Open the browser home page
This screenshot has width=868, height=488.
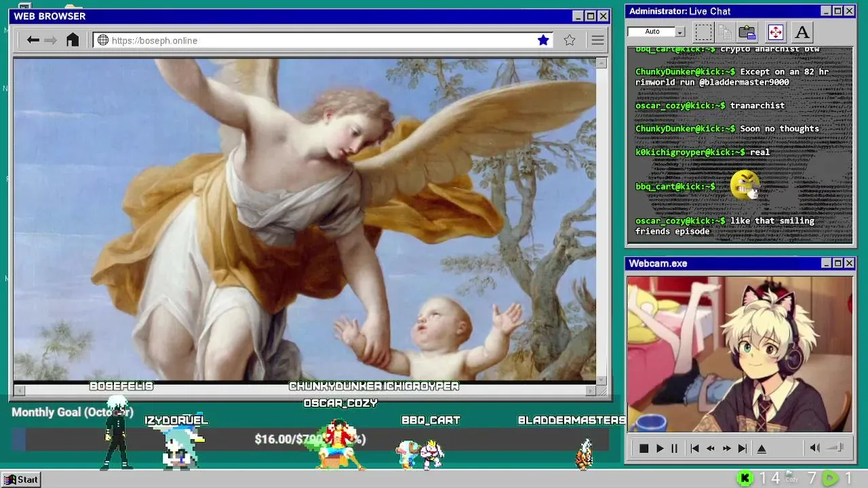click(73, 40)
